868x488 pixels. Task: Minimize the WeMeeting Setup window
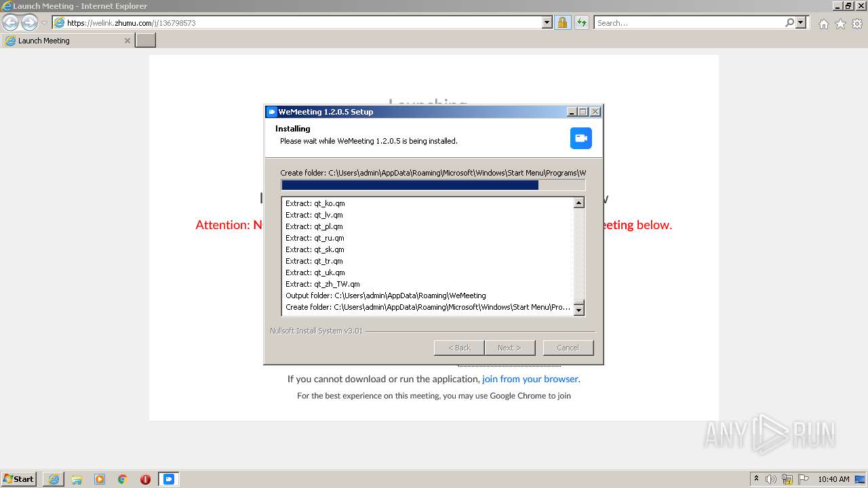[572, 112]
